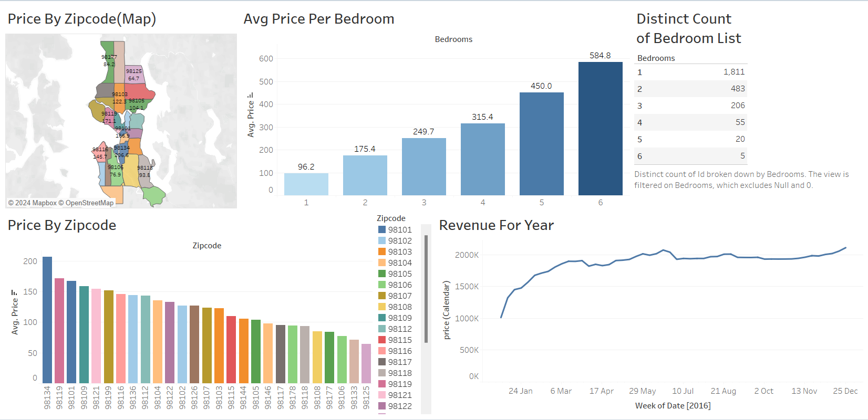
Task: Click the Bedrooms column header in count table
Action: pyautogui.click(x=656, y=58)
